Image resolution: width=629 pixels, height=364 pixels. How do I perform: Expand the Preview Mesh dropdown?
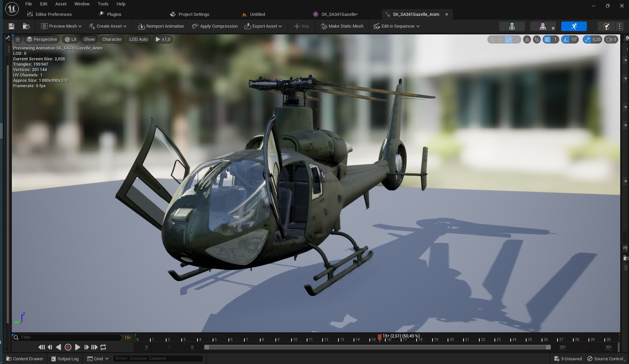click(61, 26)
